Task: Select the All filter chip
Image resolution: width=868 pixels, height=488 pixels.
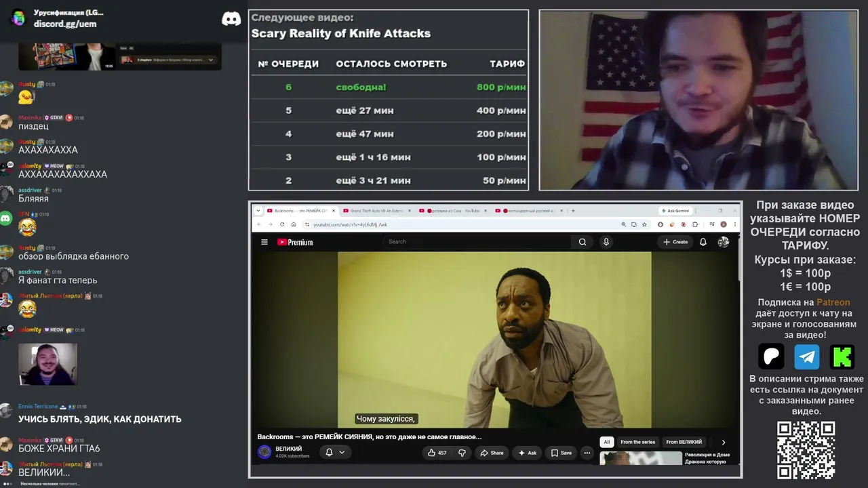Action: tap(607, 442)
